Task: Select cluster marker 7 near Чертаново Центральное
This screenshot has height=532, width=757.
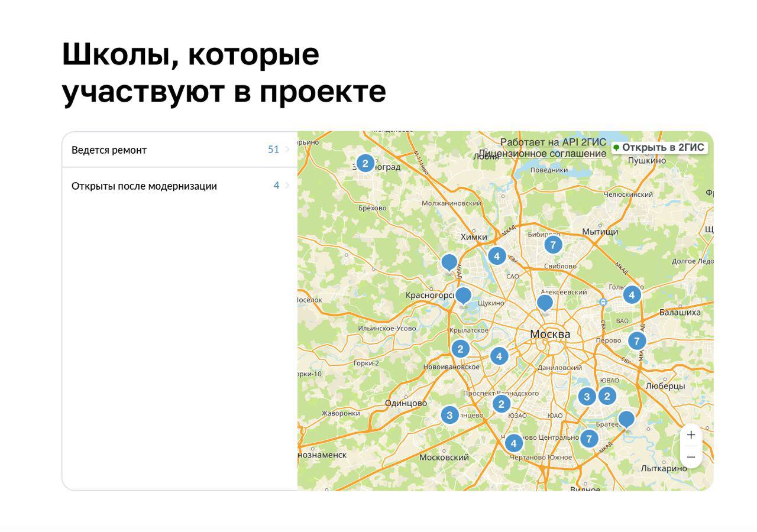Action: [x=588, y=438]
